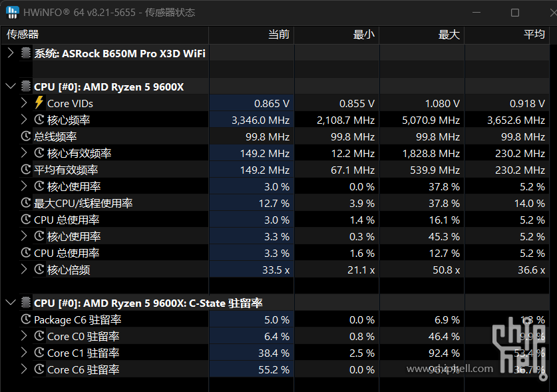Click the maximum 核心倍频 value 50.8 x
The height and width of the screenshot is (392, 557).
(x=446, y=270)
